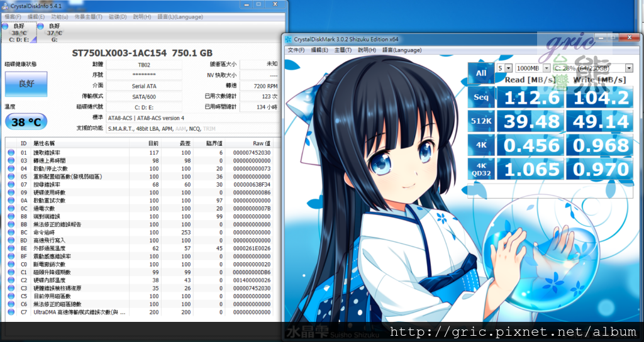Screen dimensions: 644x342
Task: Click status circle icon for row C6 無法修正的磁區總數
Action: pos(11,304)
